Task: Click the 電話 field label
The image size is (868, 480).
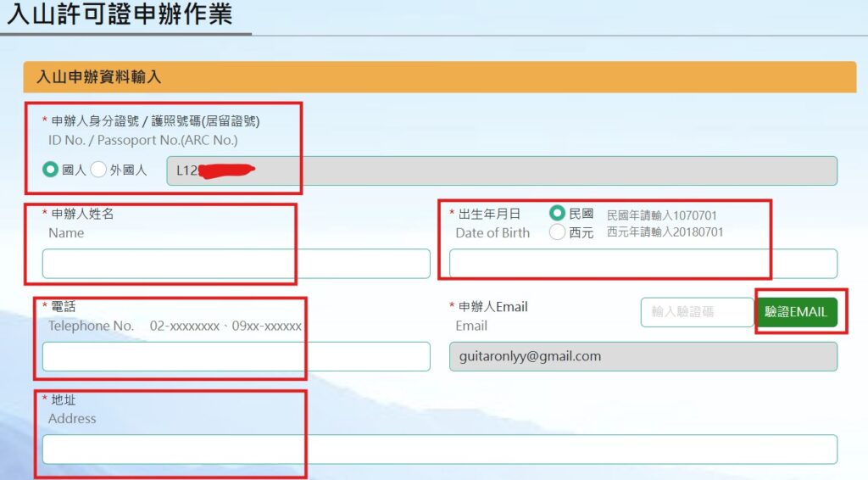Action: [x=62, y=307]
